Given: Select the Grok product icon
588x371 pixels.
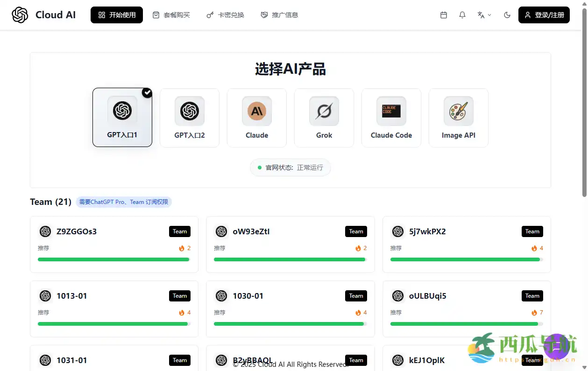Looking at the screenshot, I should [324, 111].
